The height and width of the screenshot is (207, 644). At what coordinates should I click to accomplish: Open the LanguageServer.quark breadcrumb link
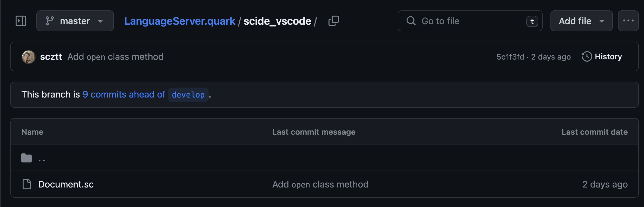click(x=180, y=21)
